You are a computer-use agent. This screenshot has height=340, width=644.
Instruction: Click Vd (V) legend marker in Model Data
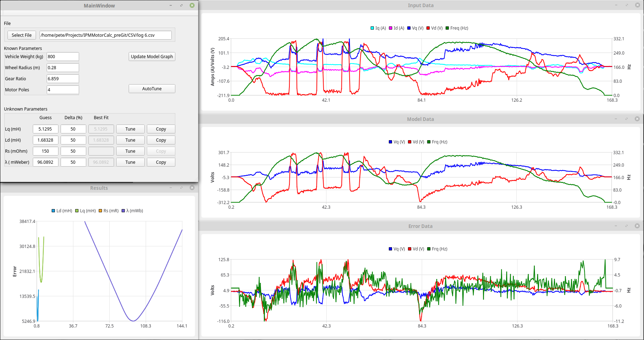(410, 142)
